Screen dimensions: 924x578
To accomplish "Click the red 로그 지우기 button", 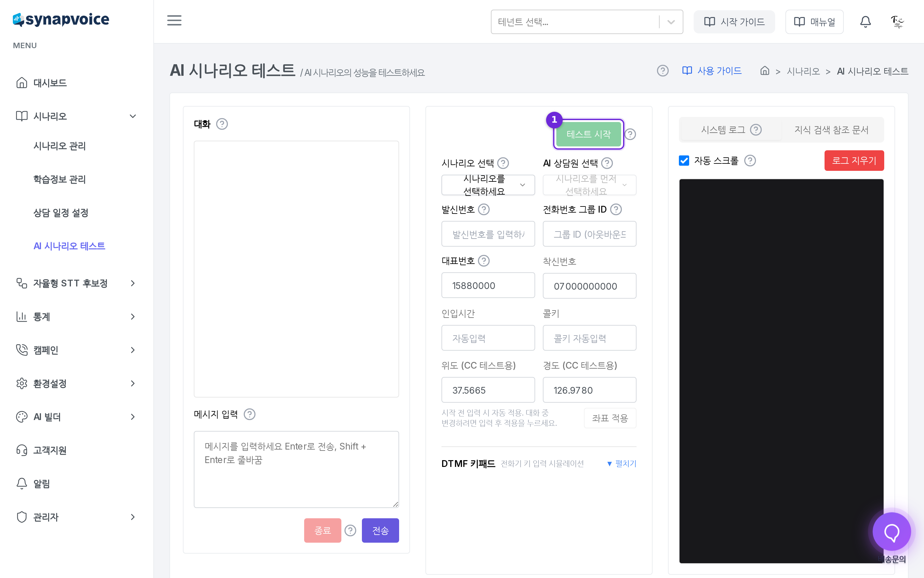I will 854,161.
